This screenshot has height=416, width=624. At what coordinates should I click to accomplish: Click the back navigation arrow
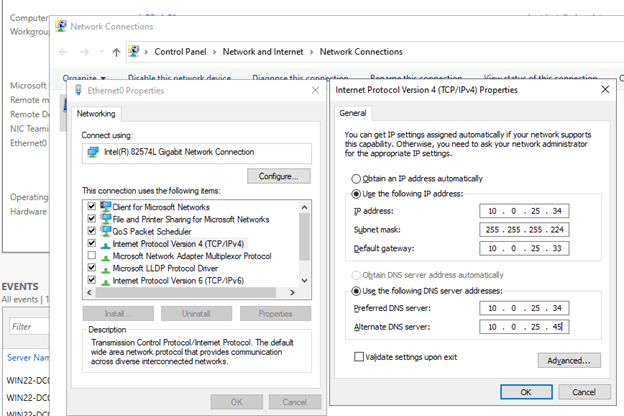[x=63, y=51]
